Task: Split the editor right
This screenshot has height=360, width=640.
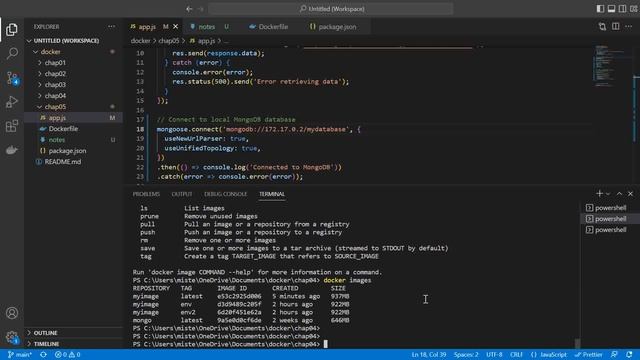Action: coord(616,27)
